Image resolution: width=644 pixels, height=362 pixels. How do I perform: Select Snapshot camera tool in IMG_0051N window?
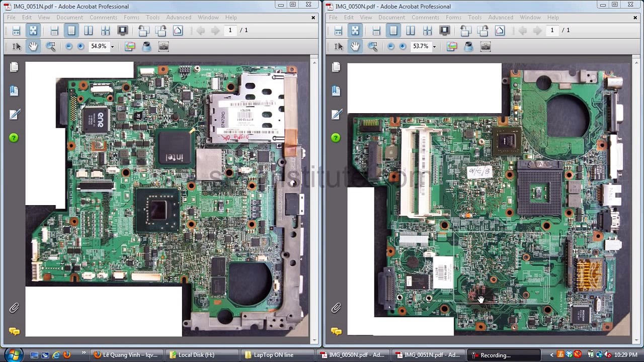pyautogui.click(x=164, y=46)
